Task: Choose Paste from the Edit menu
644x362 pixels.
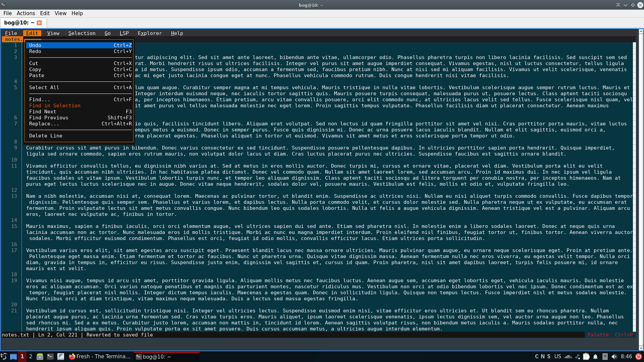Action: pyautogui.click(x=79, y=75)
